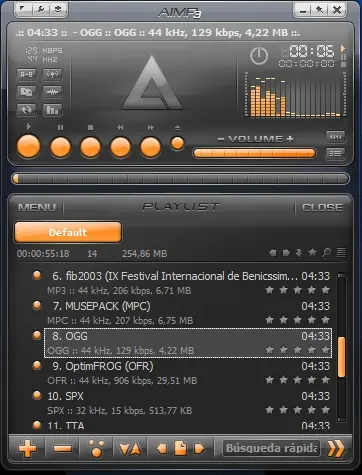Select the Default playlist tab
The image size is (362, 475).
(68, 232)
